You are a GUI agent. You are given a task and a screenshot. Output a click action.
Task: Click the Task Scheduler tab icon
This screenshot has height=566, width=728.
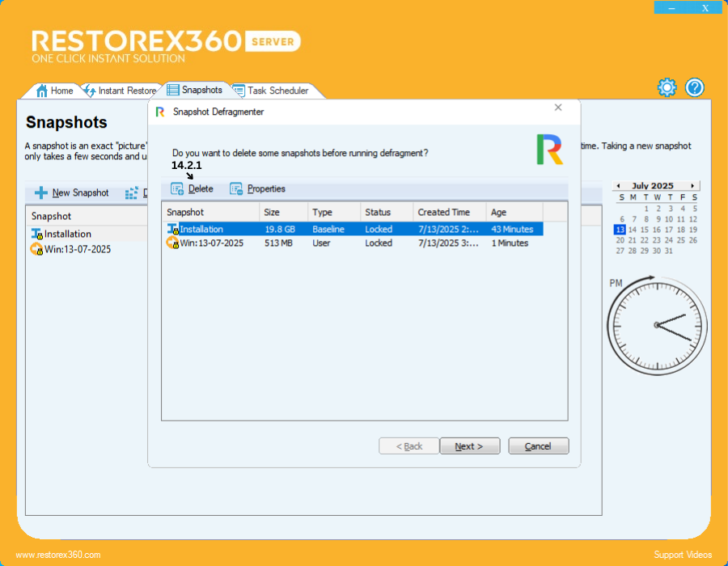click(239, 91)
